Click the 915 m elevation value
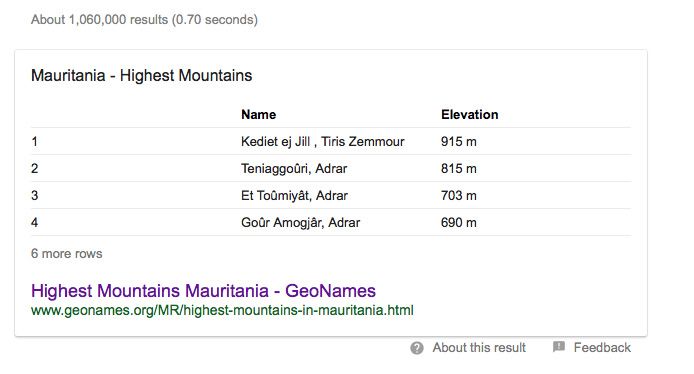Screen dimensions: 694x374 (459, 142)
